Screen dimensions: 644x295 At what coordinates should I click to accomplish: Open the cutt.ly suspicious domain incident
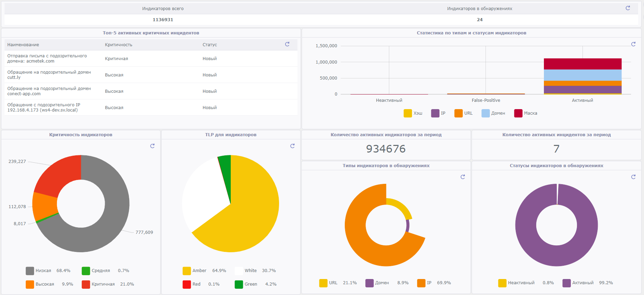(x=49, y=75)
